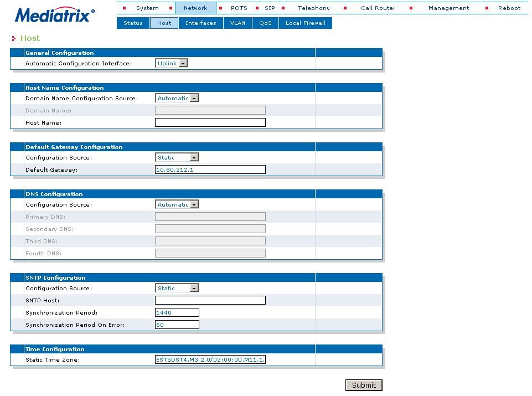This screenshot has width=532, height=396.
Task: Click Synchronization Period On Error field
Action: pyautogui.click(x=177, y=325)
